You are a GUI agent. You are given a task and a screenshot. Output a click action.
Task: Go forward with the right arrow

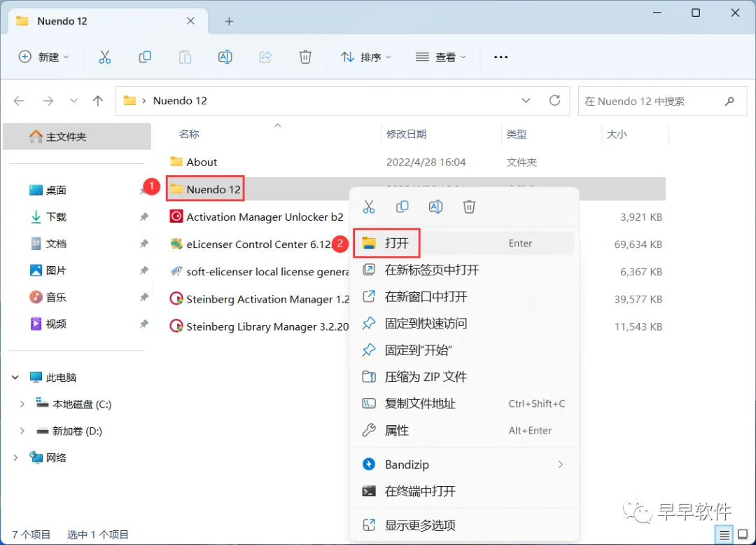click(48, 101)
